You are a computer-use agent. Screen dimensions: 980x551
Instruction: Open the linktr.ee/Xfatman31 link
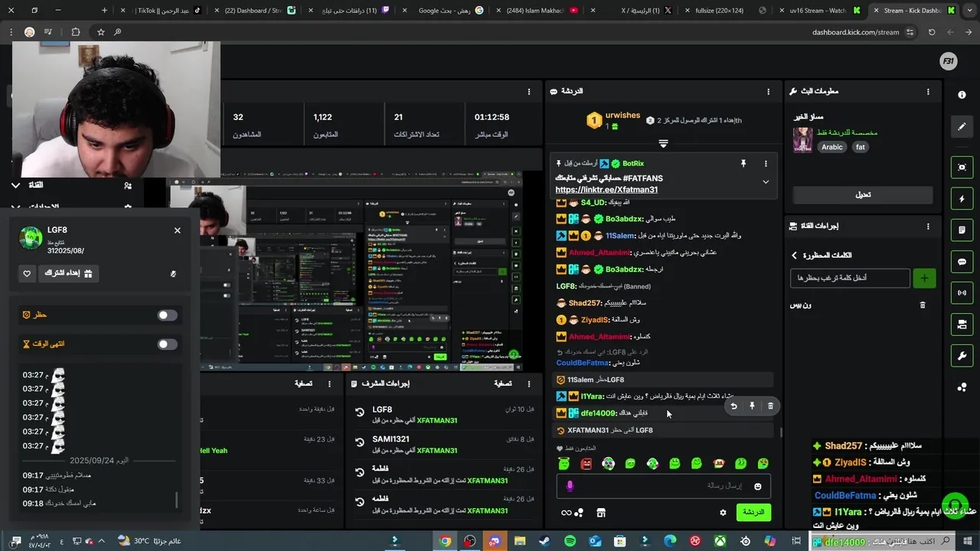pyautogui.click(x=606, y=190)
